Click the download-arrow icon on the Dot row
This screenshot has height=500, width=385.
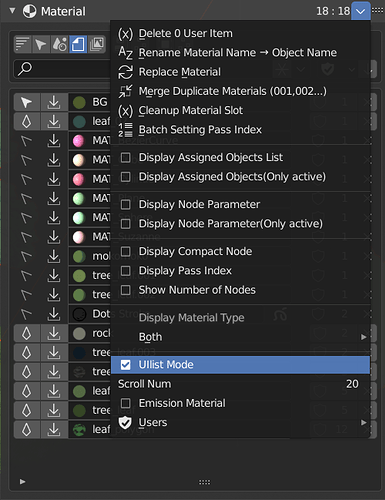(54, 314)
